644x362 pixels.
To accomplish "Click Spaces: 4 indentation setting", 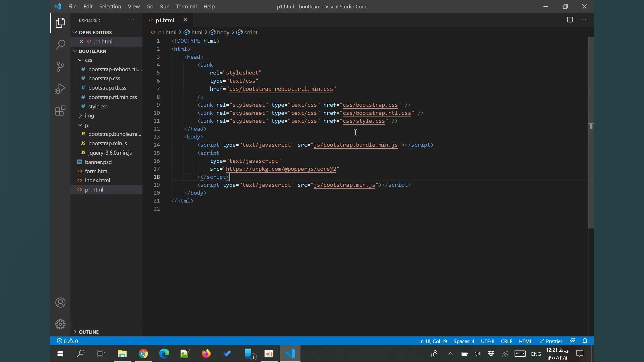I will pos(464,341).
